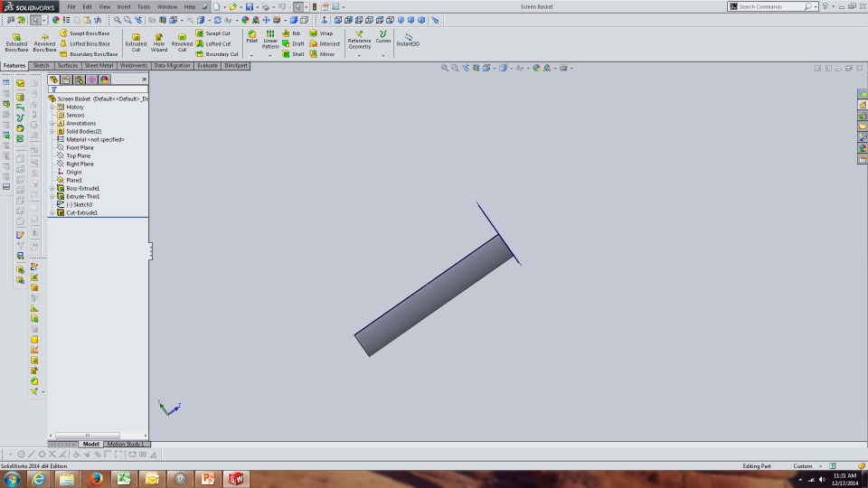Image resolution: width=868 pixels, height=488 pixels.
Task: Open the Insert menu
Action: tap(124, 6)
